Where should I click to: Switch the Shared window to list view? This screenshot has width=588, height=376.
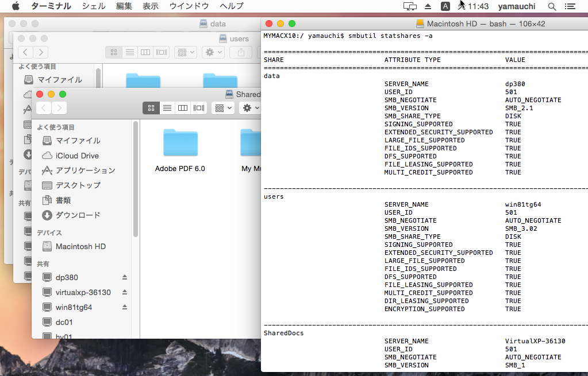pyautogui.click(x=167, y=107)
